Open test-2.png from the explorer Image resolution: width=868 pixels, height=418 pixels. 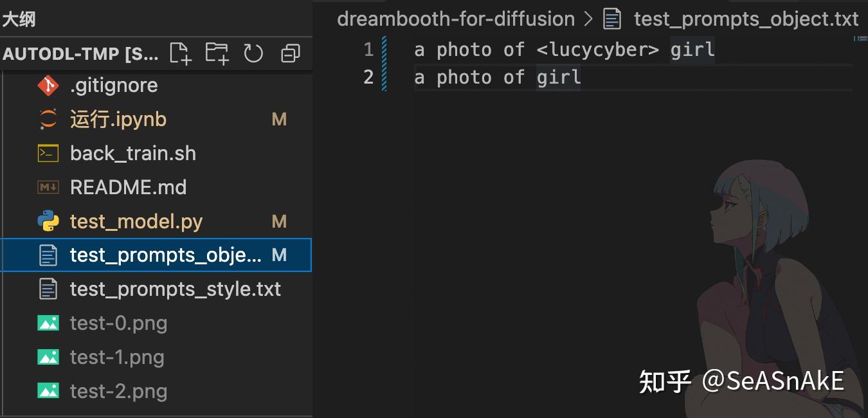coord(118,391)
